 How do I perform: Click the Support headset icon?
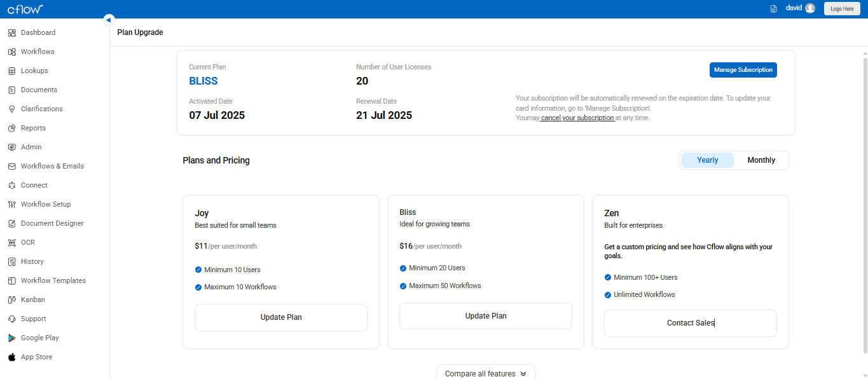click(x=11, y=319)
